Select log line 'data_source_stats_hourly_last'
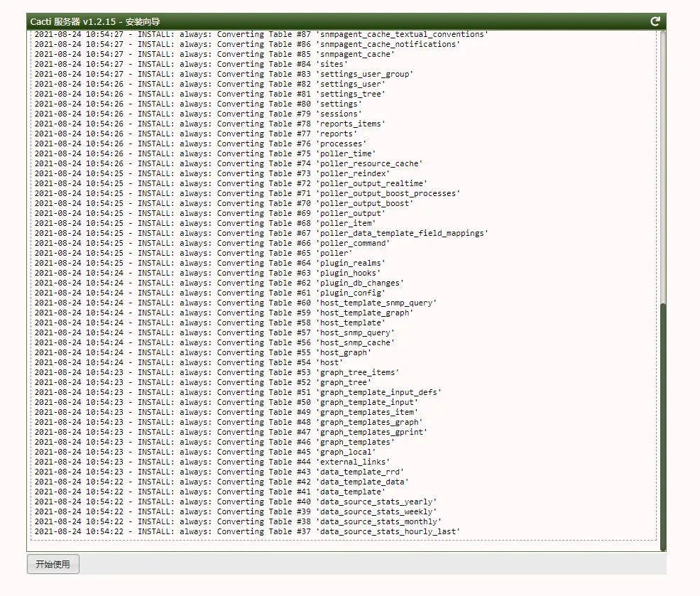 coord(247,531)
